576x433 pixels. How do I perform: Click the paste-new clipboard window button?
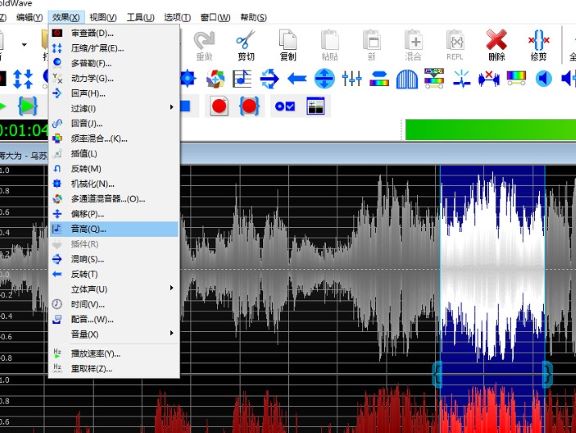(372, 45)
